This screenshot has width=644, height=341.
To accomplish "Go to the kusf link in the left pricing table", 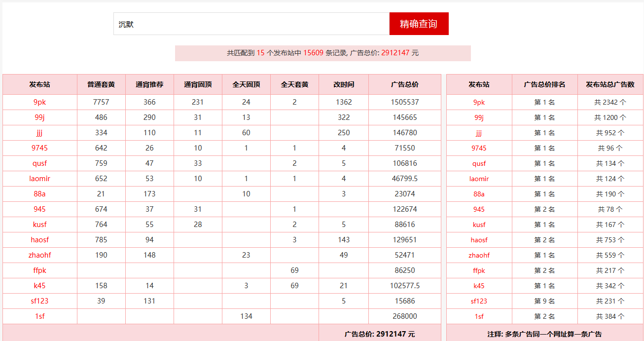I will (x=39, y=225).
